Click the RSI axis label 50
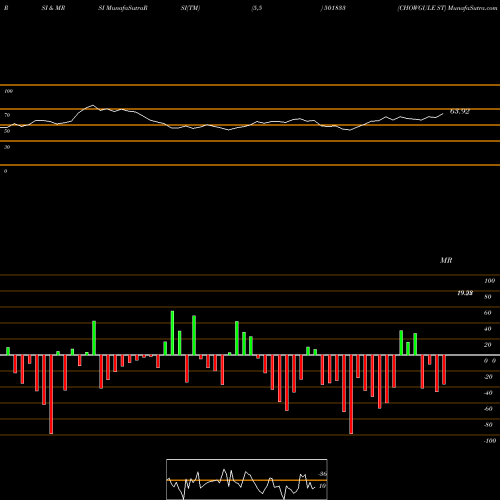 [7, 131]
